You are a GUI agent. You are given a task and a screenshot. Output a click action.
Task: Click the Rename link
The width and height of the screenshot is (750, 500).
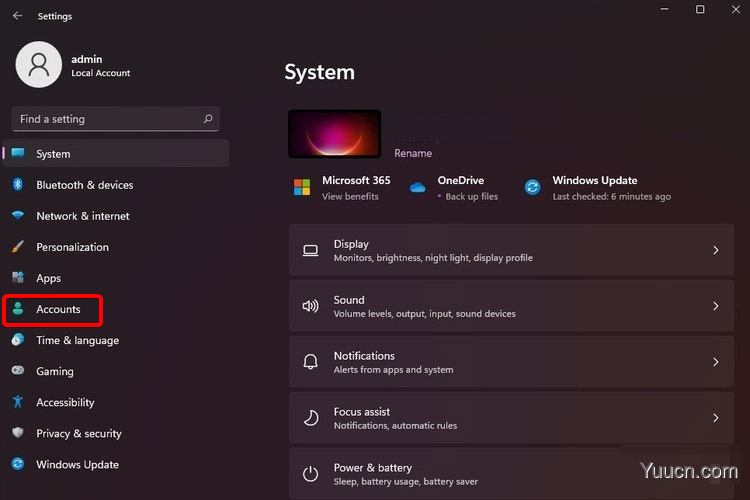click(x=413, y=153)
